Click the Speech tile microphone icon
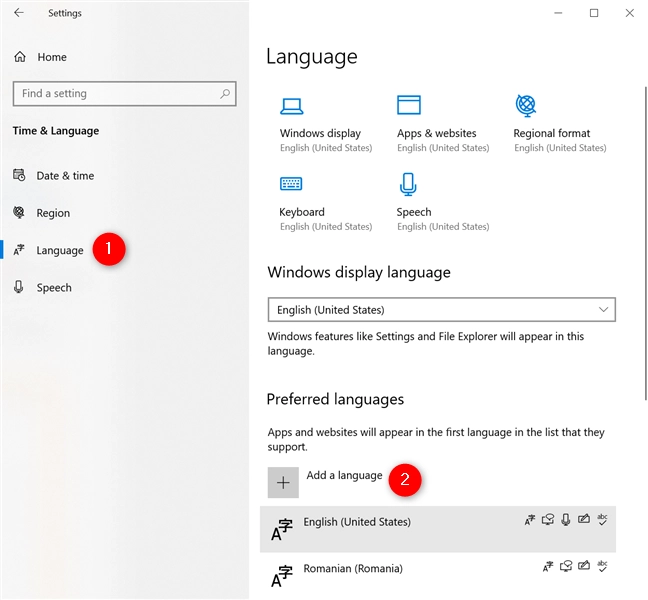The width and height of the screenshot is (648, 600). click(x=408, y=184)
